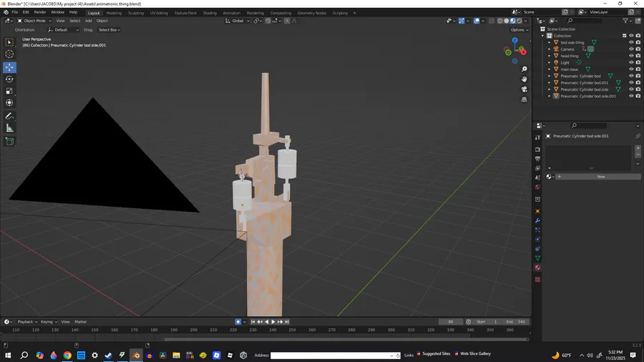Switch to the Geometry Nodes workspace tab
Image resolution: width=644 pixels, height=362 pixels.
[x=312, y=13]
